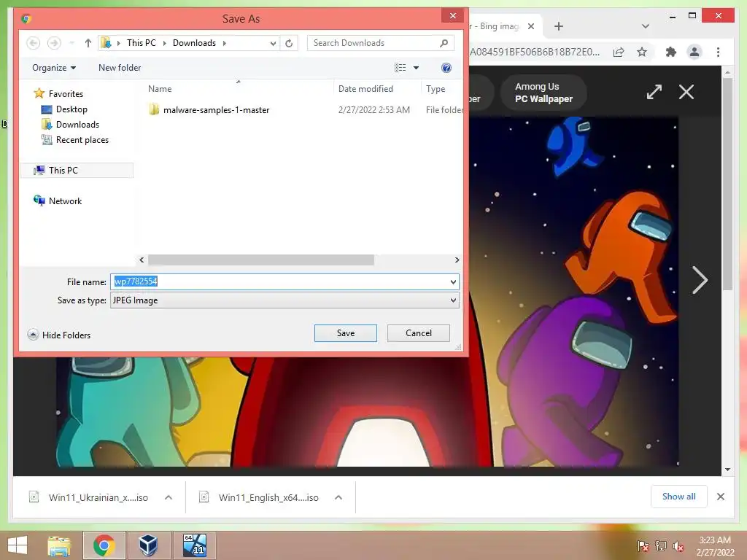The width and height of the screenshot is (747, 560).
Task: Open Windows Start button
Action: click(x=18, y=545)
